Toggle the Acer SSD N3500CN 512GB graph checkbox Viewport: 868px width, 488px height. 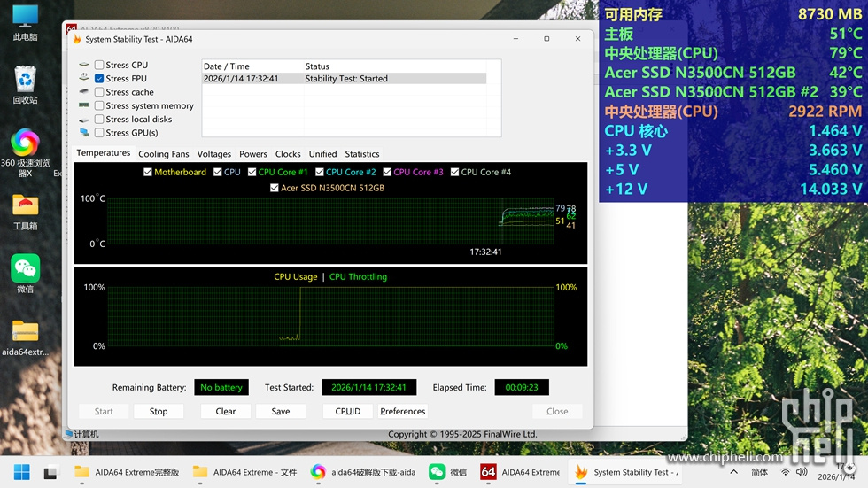pyautogui.click(x=274, y=188)
